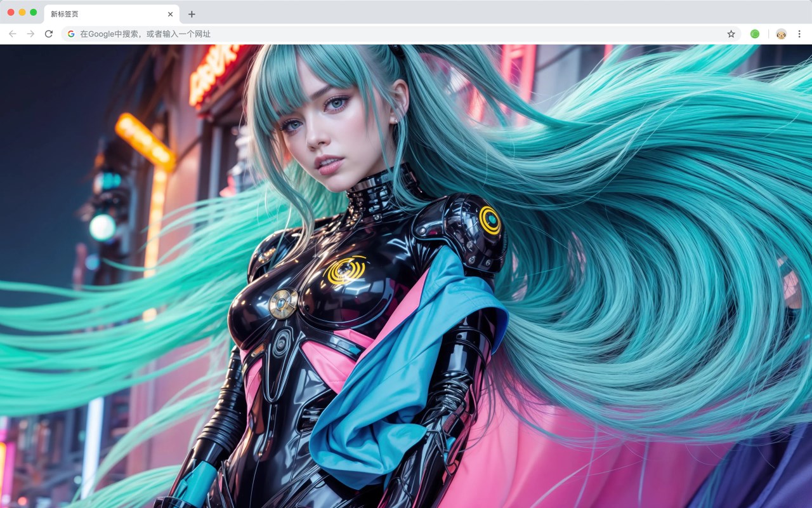Viewport: 812px width, 508px height.
Task: Select the 新标签页 tab
Action: coord(112,14)
